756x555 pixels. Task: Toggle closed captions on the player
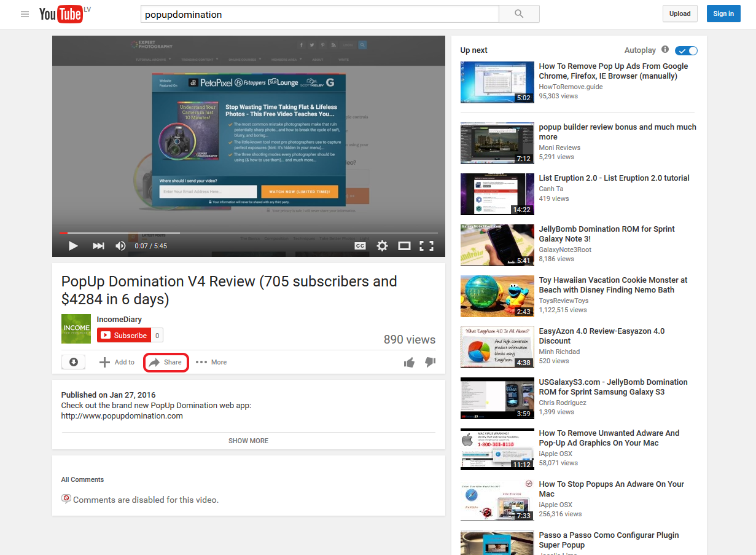click(x=360, y=246)
